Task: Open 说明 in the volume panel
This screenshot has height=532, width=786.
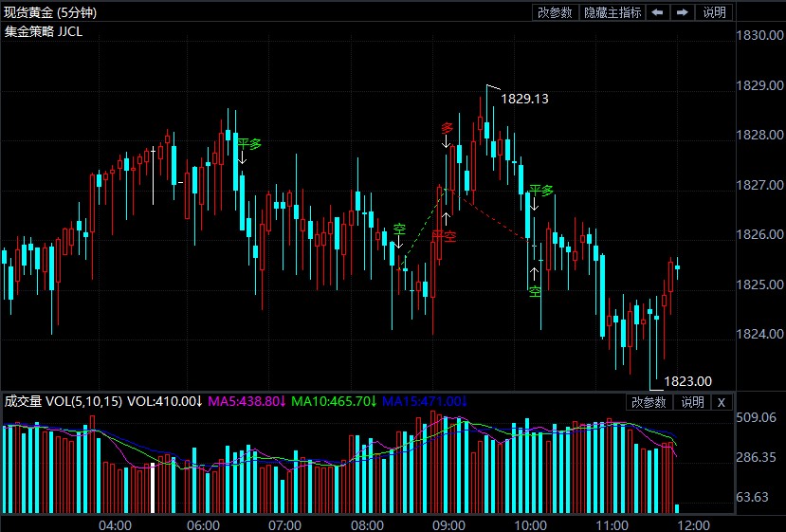Action: [692, 402]
